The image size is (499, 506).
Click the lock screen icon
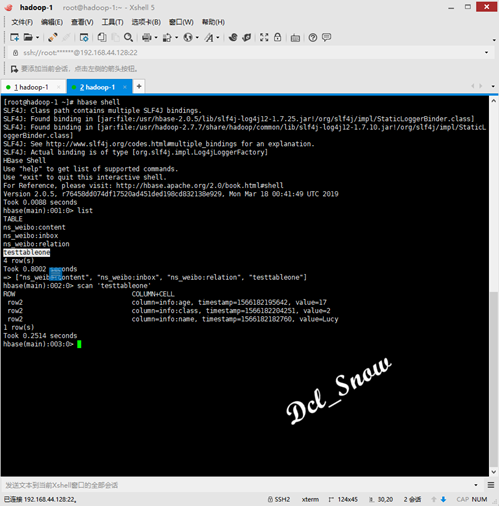point(277,37)
